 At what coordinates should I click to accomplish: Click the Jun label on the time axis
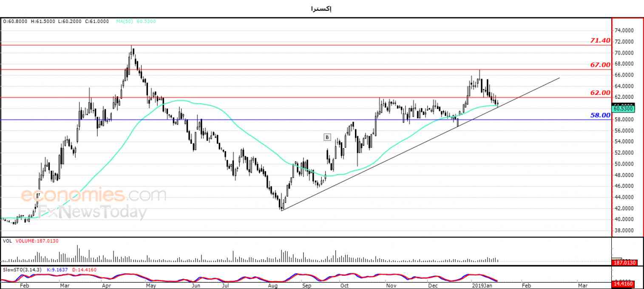click(196, 286)
